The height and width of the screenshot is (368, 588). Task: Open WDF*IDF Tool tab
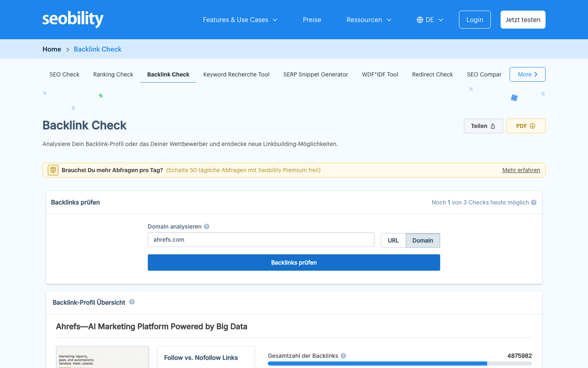(x=380, y=74)
